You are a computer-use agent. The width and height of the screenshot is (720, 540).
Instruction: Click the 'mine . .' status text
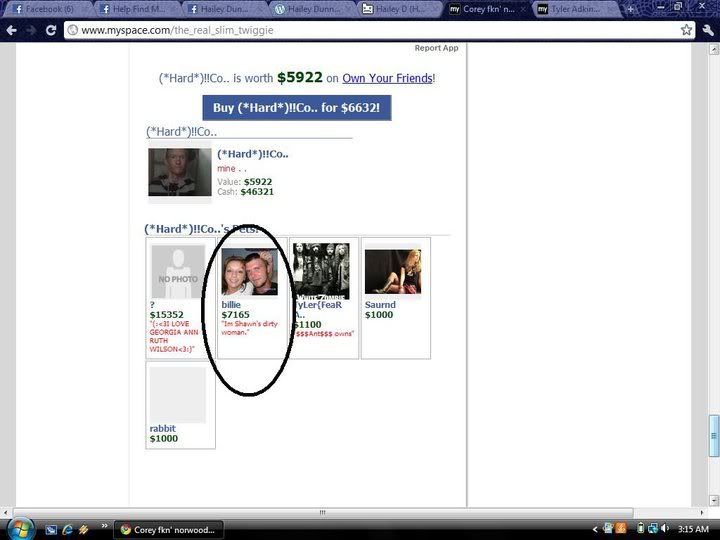coord(231,169)
